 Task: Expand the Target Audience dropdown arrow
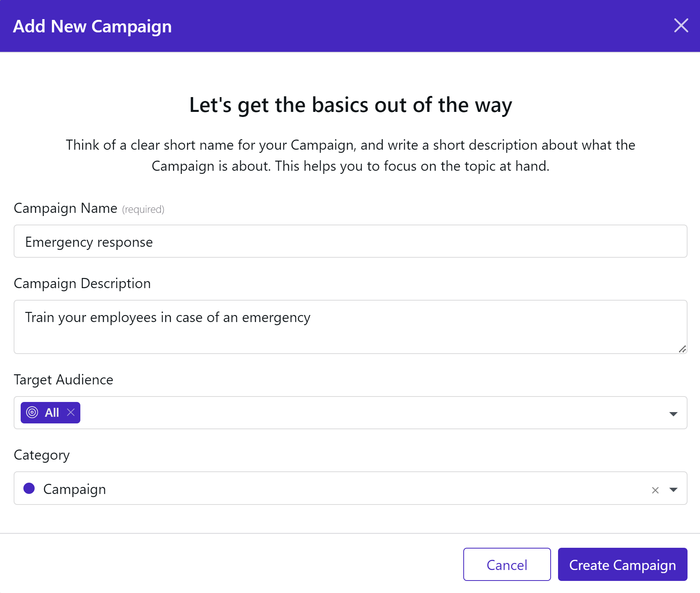point(673,414)
